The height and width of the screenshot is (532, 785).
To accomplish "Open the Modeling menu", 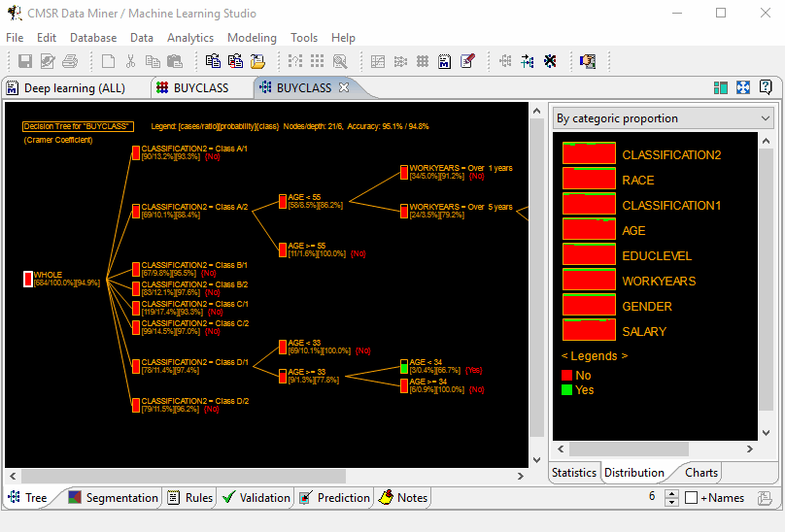I will click(x=252, y=38).
